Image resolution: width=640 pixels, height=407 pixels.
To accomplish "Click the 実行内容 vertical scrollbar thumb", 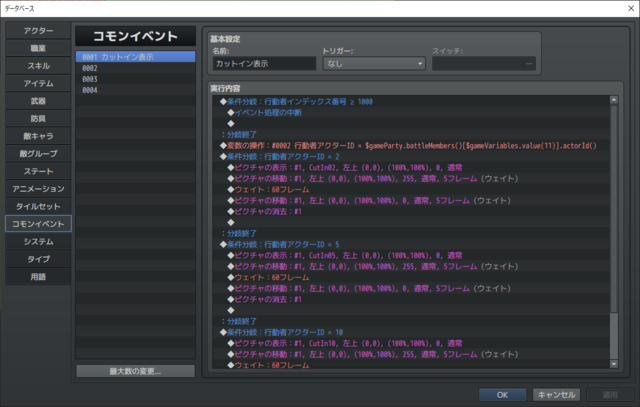I will [x=614, y=209].
